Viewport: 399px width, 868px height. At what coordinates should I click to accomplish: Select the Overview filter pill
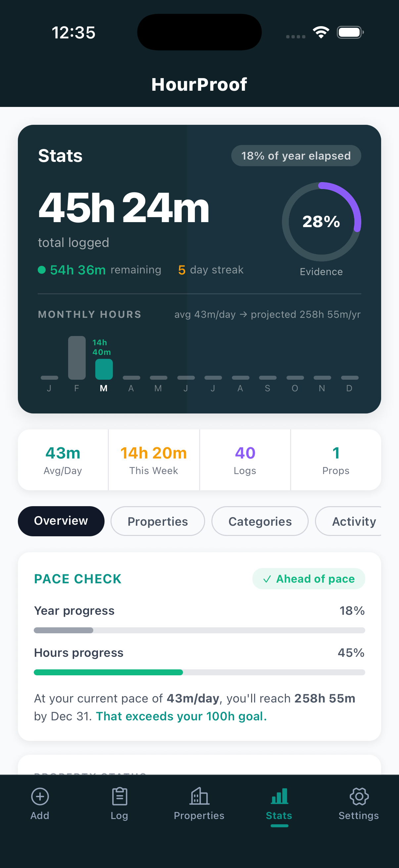[61, 521]
